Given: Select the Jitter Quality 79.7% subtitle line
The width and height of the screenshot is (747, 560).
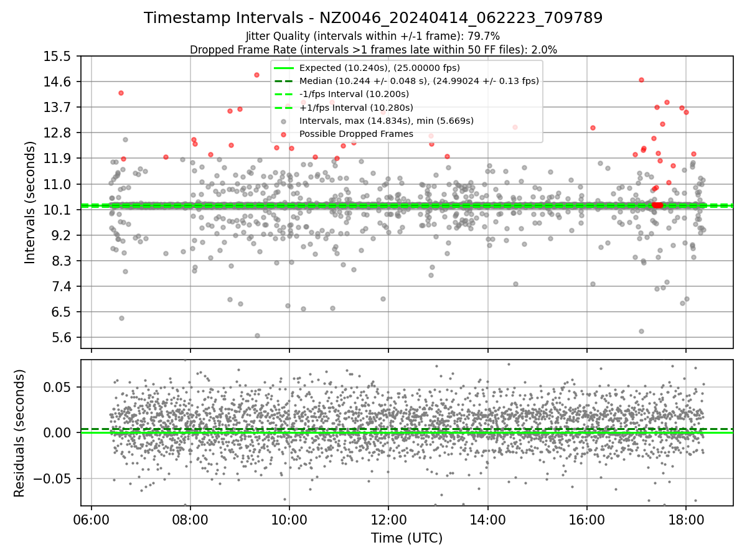Looking at the screenshot, I should click(x=373, y=36).
